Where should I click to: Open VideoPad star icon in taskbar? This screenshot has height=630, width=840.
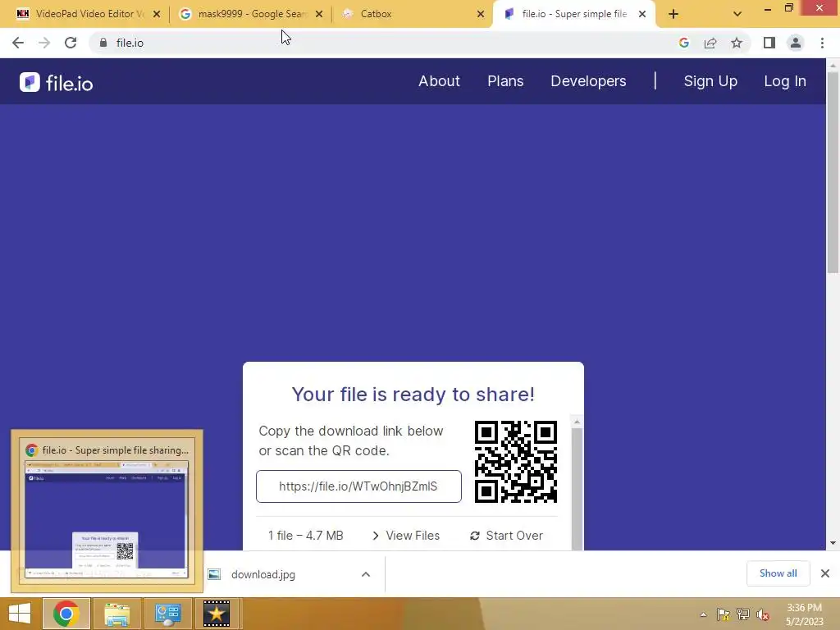point(217,614)
